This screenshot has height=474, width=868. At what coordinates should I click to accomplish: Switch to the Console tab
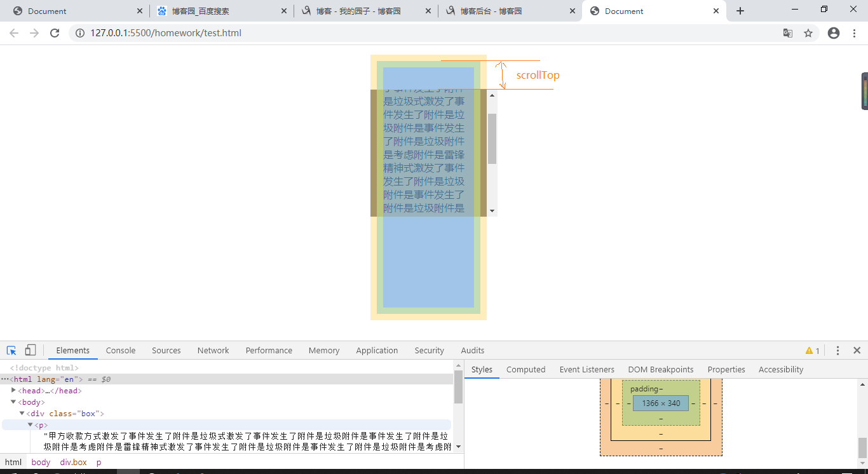[x=121, y=350]
